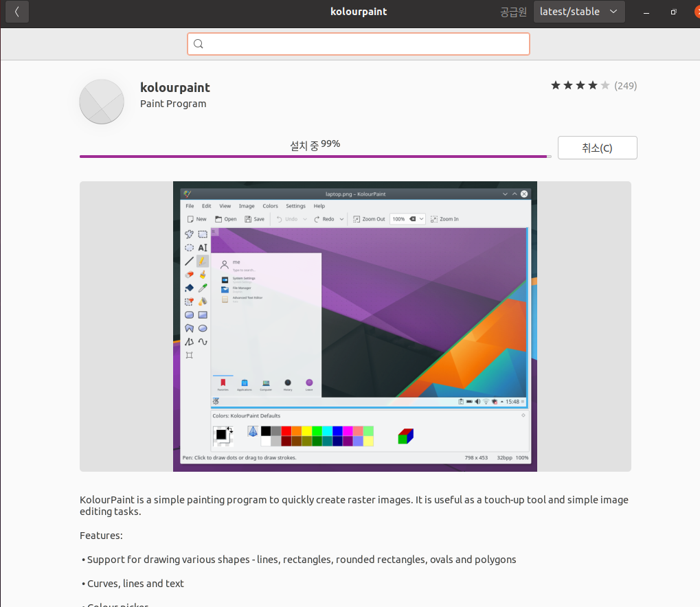Click the 'Support for drawing various shapes' bullet
The image size is (700, 607).
298,560
